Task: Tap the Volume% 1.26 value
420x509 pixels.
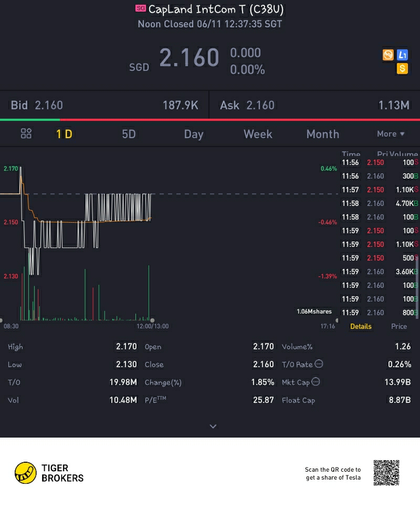Action: coord(403,346)
